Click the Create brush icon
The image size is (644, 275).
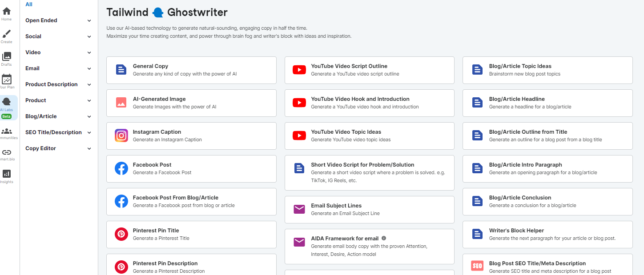[x=7, y=34]
